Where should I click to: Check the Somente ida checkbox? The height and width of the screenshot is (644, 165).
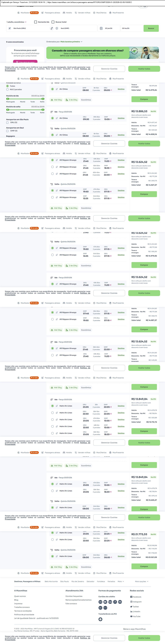36,22
